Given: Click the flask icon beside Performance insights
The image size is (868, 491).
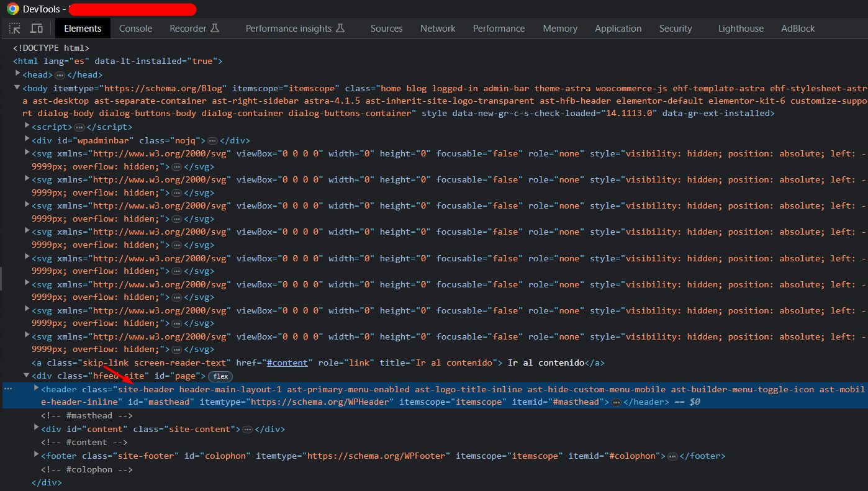Looking at the screenshot, I should tap(340, 29).
